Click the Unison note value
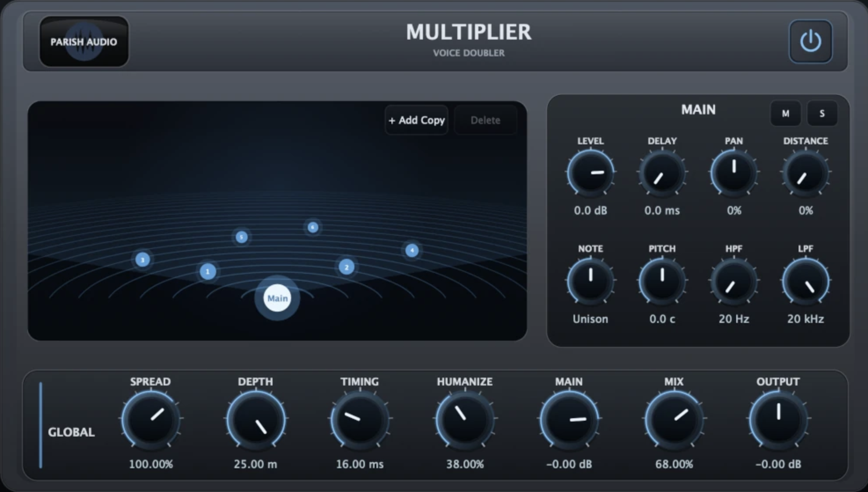 591,319
